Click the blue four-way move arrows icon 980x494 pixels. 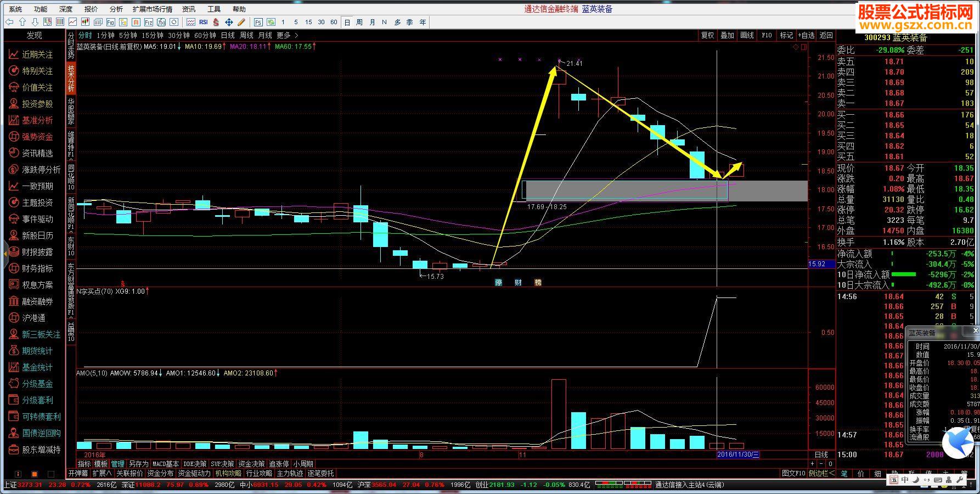pyautogui.click(x=229, y=22)
